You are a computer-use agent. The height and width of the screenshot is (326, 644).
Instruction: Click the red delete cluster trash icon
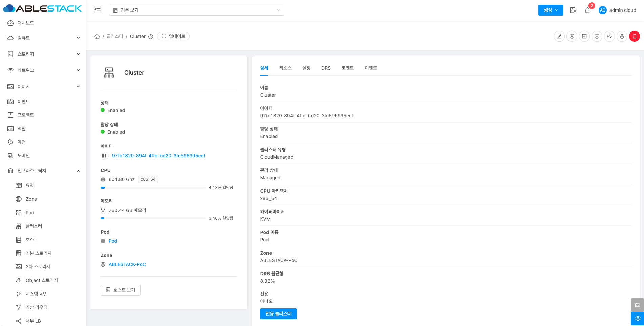634,36
